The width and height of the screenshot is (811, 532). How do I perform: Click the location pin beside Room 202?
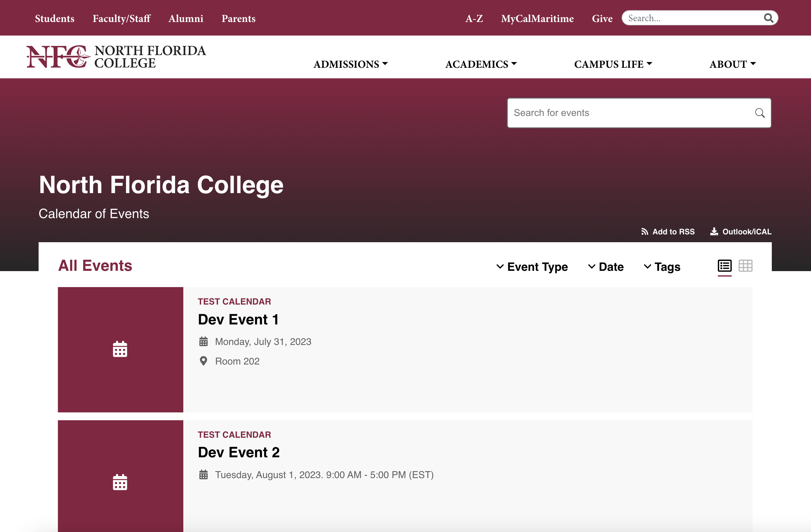tap(204, 361)
